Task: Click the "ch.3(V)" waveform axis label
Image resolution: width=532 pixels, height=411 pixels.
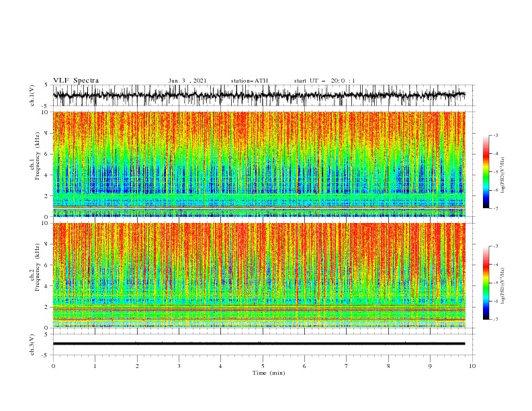Action: (32, 345)
